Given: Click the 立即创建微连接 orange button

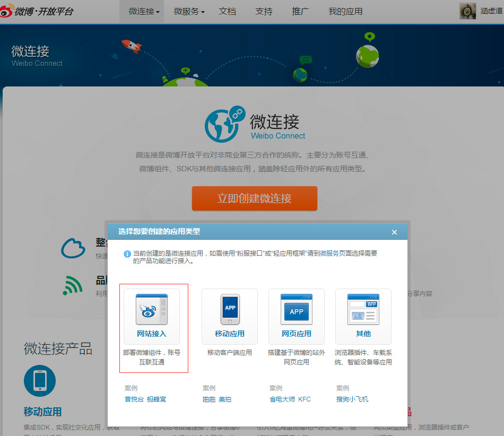Looking at the screenshot, I should pyautogui.click(x=255, y=198).
